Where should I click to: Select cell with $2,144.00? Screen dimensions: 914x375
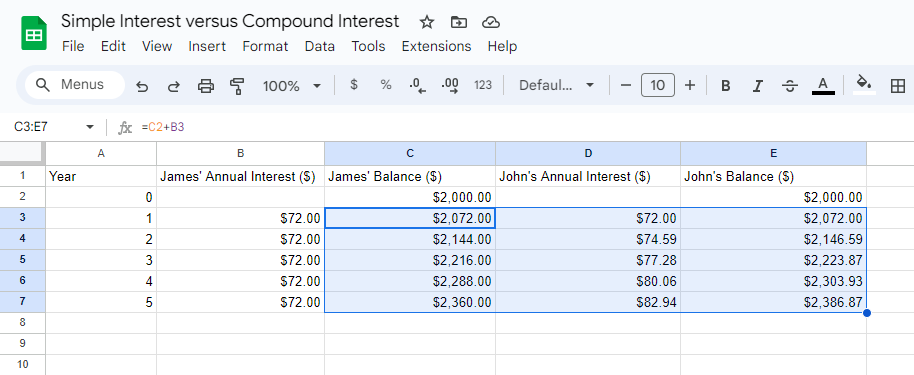[410, 239]
